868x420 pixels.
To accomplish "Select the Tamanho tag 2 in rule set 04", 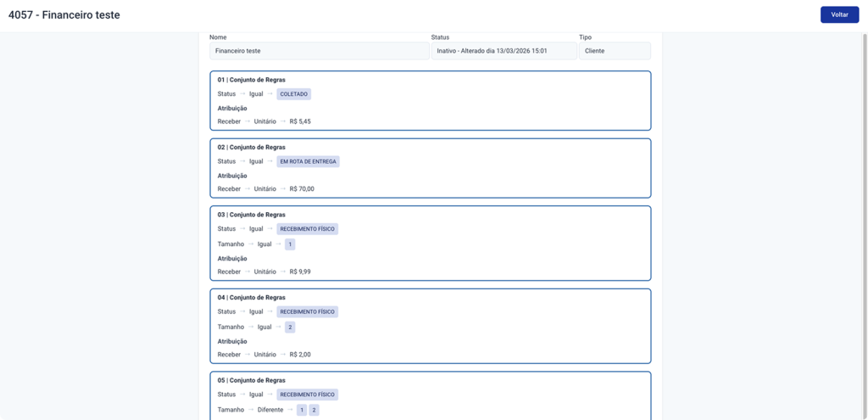I will 290,328.
